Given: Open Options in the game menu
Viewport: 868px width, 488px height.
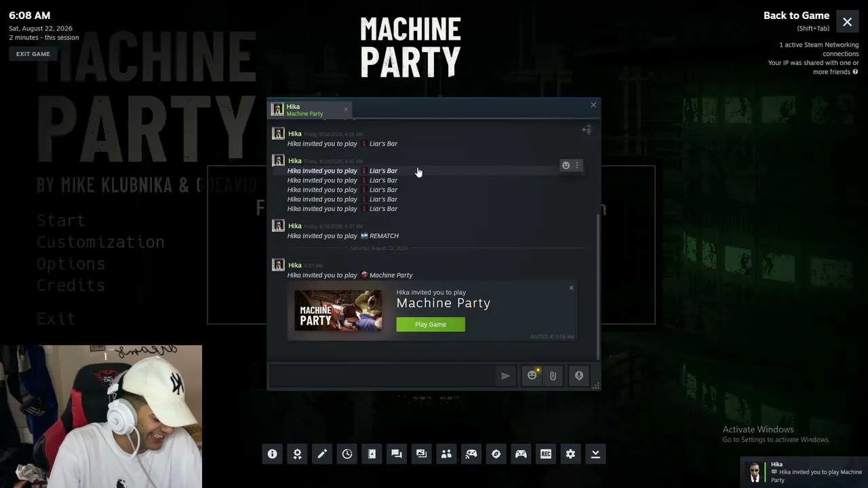Looking at the screenshot, I should pyautogui.click(x=71, y=264).
